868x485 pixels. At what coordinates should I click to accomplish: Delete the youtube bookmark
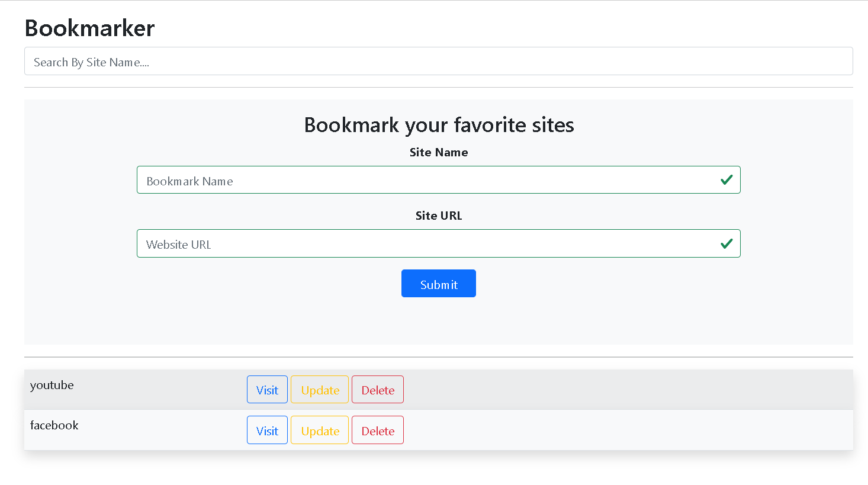click(377, 389)
